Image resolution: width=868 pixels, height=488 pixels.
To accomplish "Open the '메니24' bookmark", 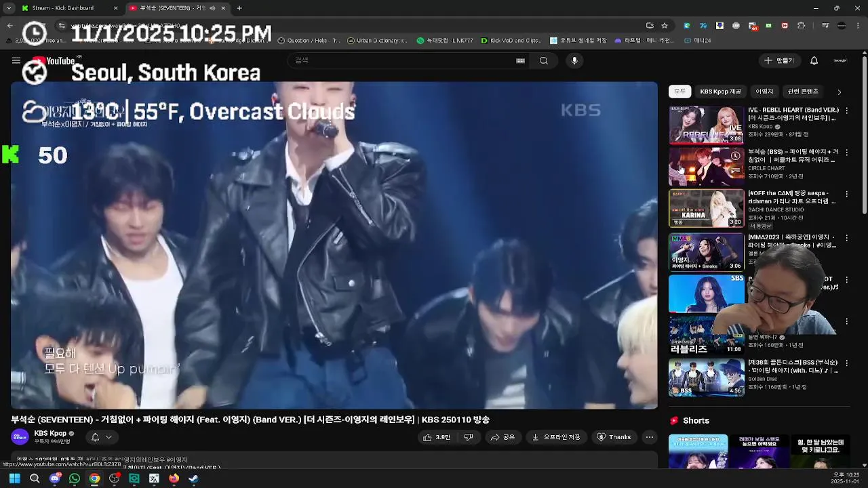I will pos(698,41).
